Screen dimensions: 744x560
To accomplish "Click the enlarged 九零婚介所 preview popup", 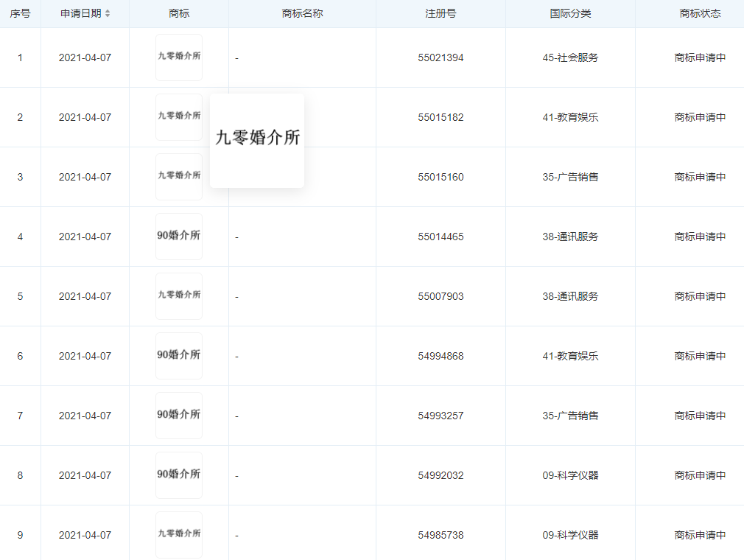I will click(x=257, y=141).
